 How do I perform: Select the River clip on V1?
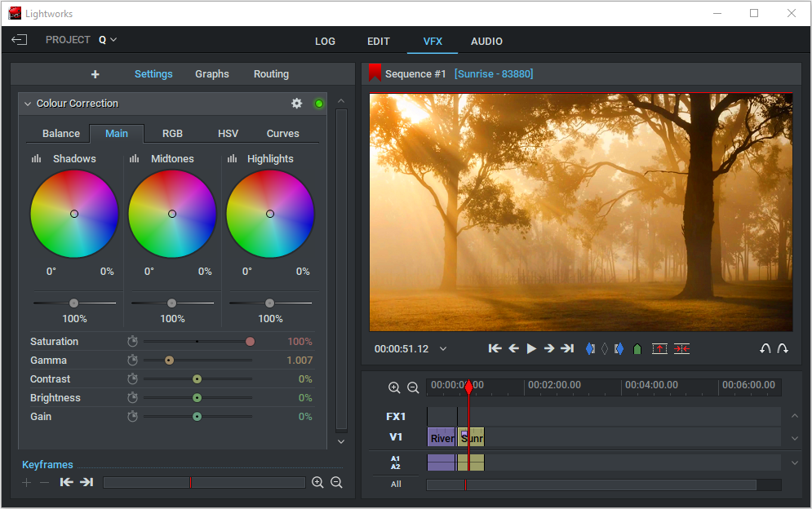pos(441,437)
